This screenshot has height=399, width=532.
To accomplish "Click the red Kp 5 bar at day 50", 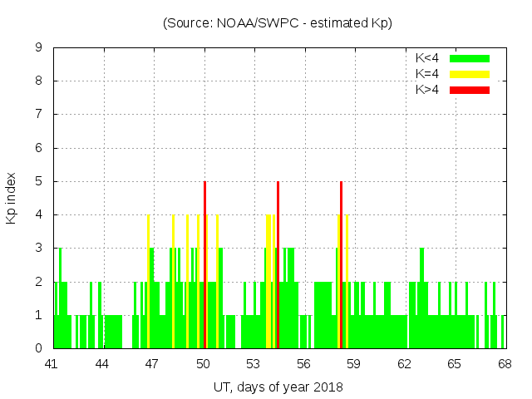I will tap(204, 266).
